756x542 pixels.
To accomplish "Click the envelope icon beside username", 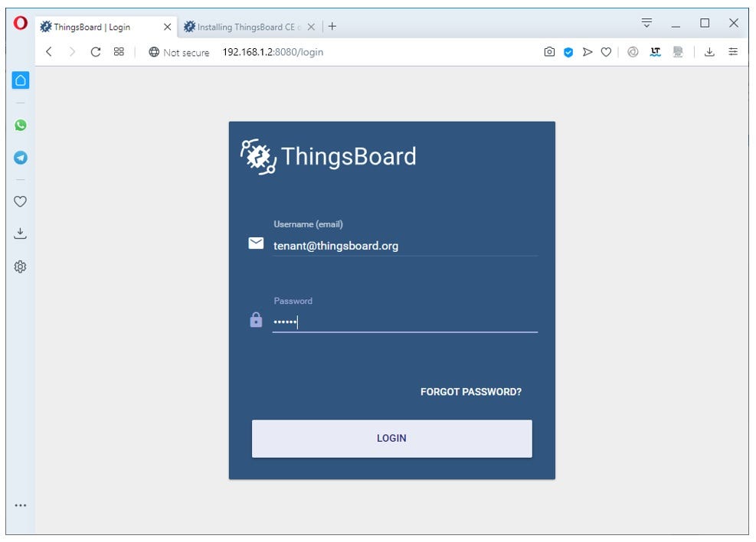I will coord(256,243).
